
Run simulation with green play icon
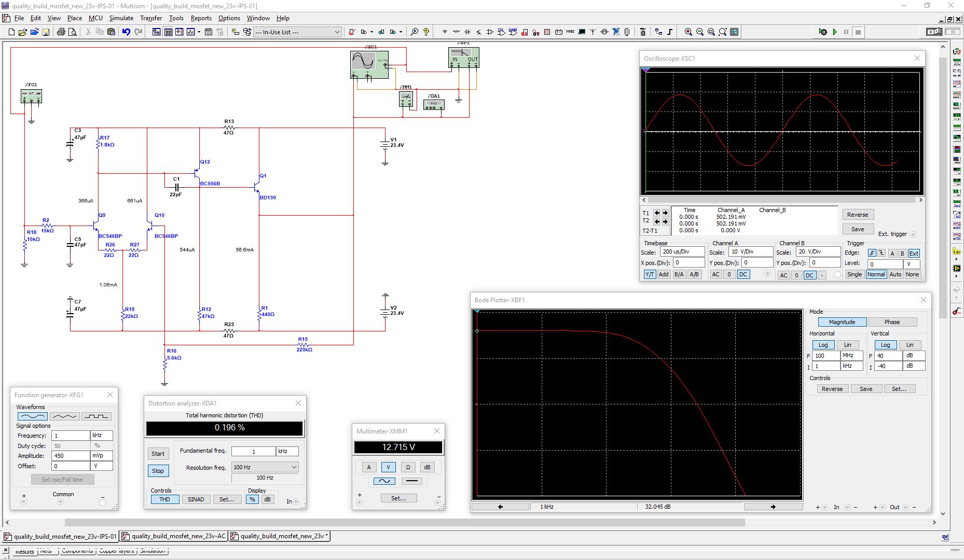click(x=835, y=32)
